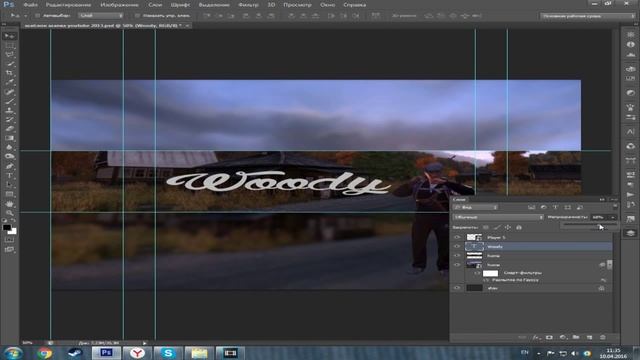Select the Brush tool
This screenshot has height=360, width=640.
(x=9, y=101)
